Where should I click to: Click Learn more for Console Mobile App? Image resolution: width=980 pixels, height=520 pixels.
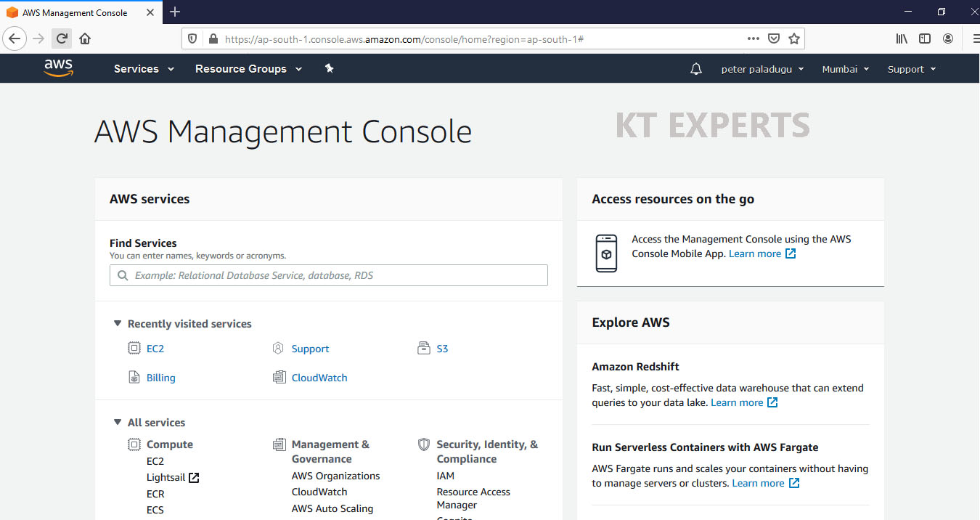pos(762,253)
